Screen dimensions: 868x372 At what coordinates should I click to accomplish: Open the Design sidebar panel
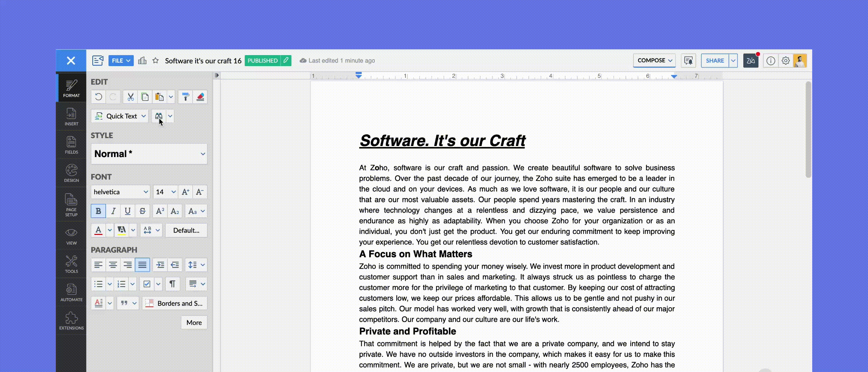(71, 173)
